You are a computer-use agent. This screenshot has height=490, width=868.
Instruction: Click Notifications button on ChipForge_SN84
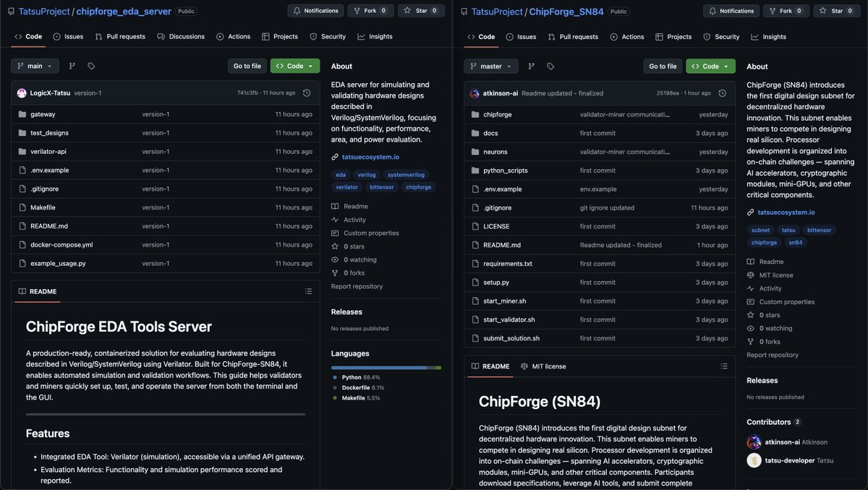731,11
